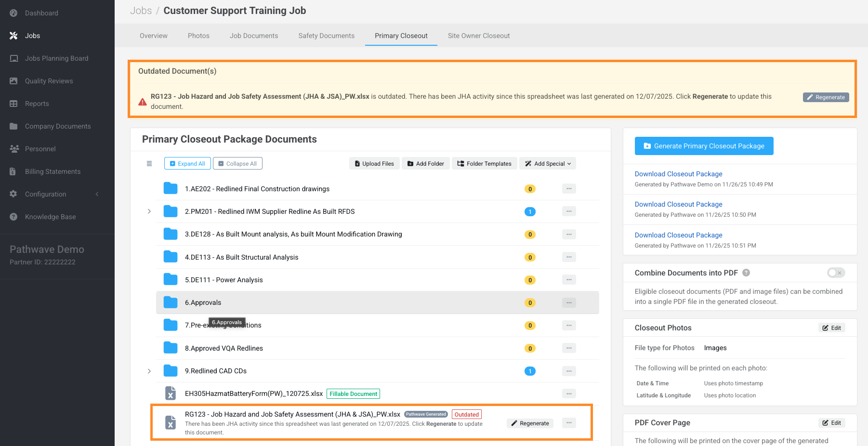868x446 pixels.
Task: Open the Site Owner Closeout tab
Action: (x=478, y=36)
